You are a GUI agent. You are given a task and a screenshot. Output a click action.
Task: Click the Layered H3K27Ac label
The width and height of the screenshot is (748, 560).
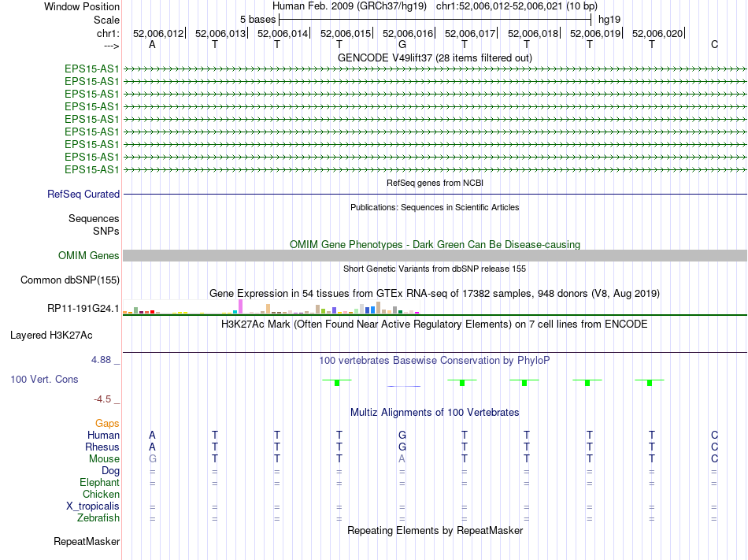(51, 336)
